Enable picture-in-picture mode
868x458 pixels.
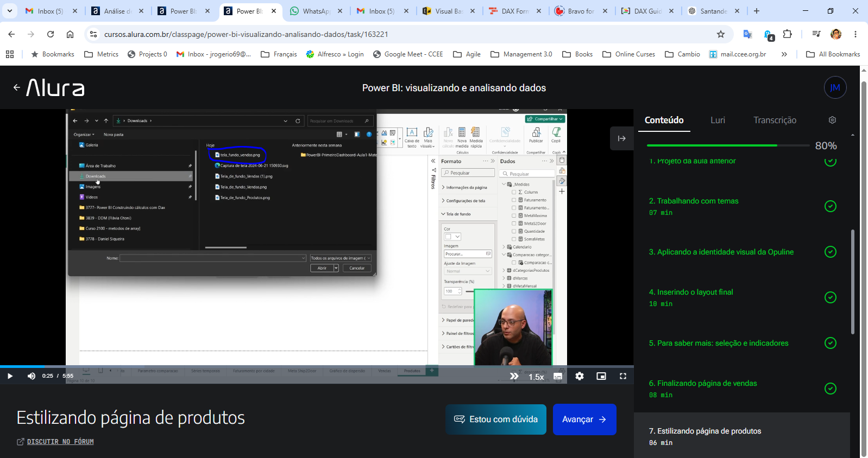601,376
